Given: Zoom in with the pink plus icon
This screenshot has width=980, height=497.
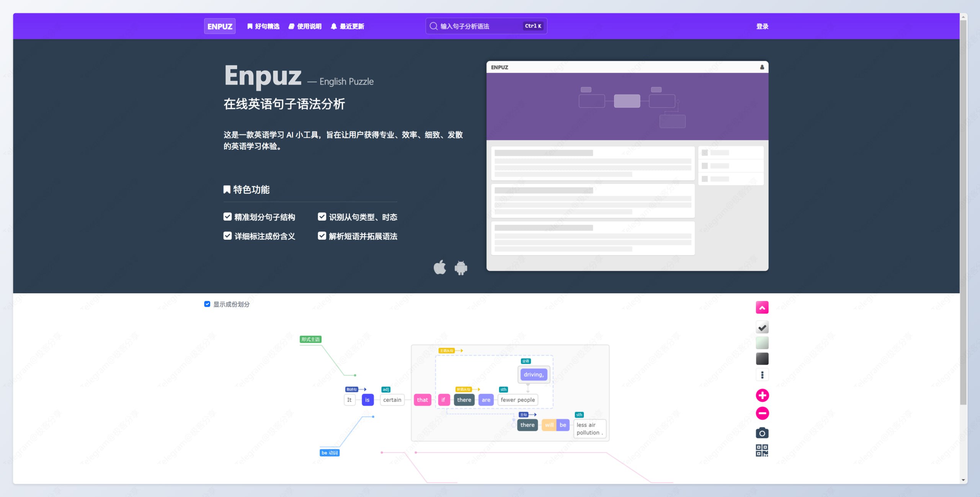Looking at the screenshot, I should coord(762,396).
